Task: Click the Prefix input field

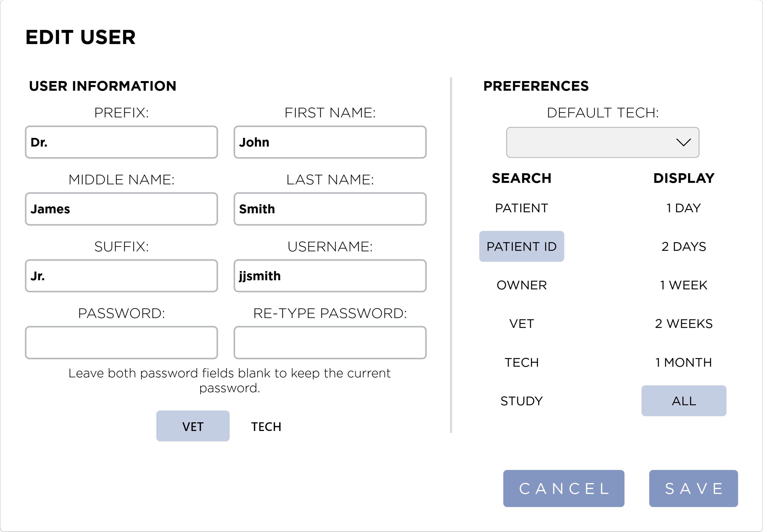Action: [121, 142]
